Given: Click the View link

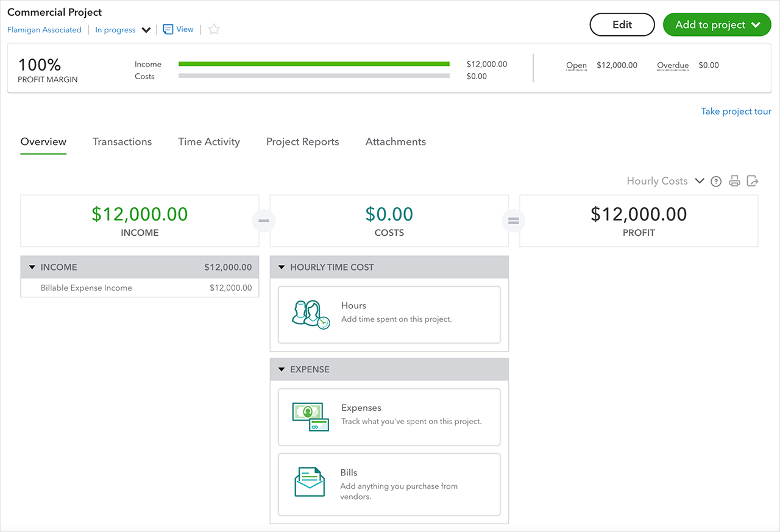Looking at the screenshot, I should 185,29.
